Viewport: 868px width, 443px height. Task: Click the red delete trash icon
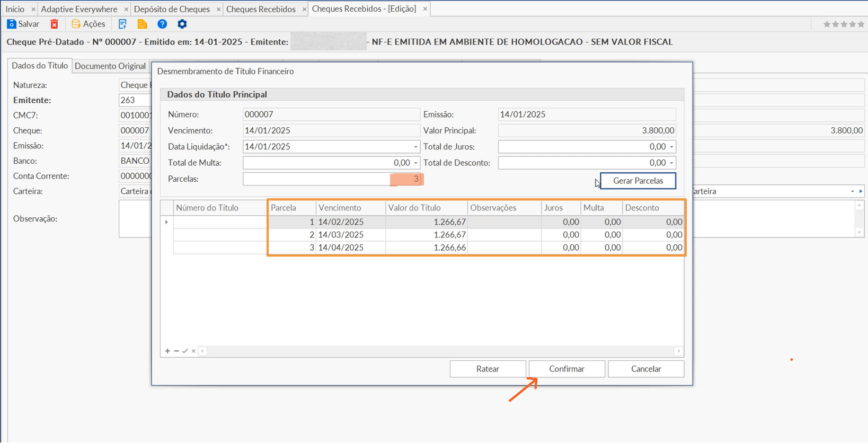click(x=54, y=24)
